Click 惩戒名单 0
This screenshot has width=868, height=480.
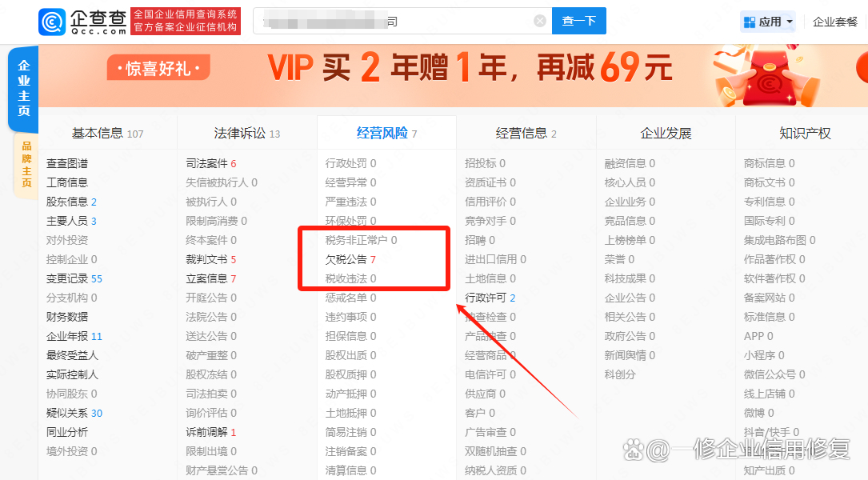[350, 298]
